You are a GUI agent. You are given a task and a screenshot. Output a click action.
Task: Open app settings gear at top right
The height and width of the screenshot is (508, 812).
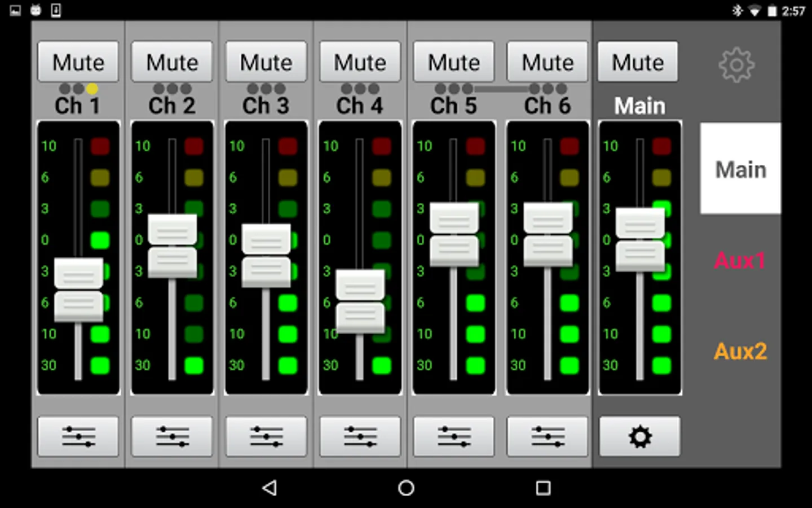point(736,65)
